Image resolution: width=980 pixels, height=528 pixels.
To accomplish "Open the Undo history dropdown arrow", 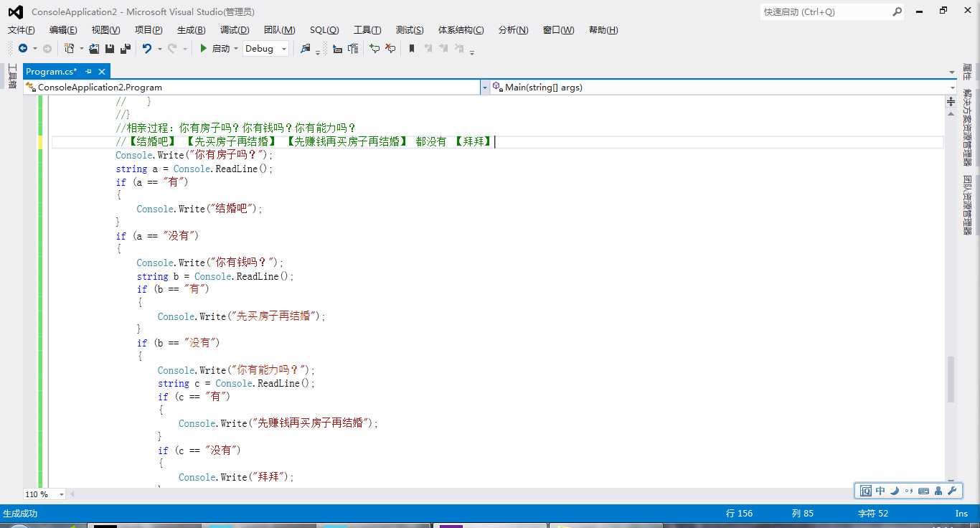I will [x=159, y=49].
